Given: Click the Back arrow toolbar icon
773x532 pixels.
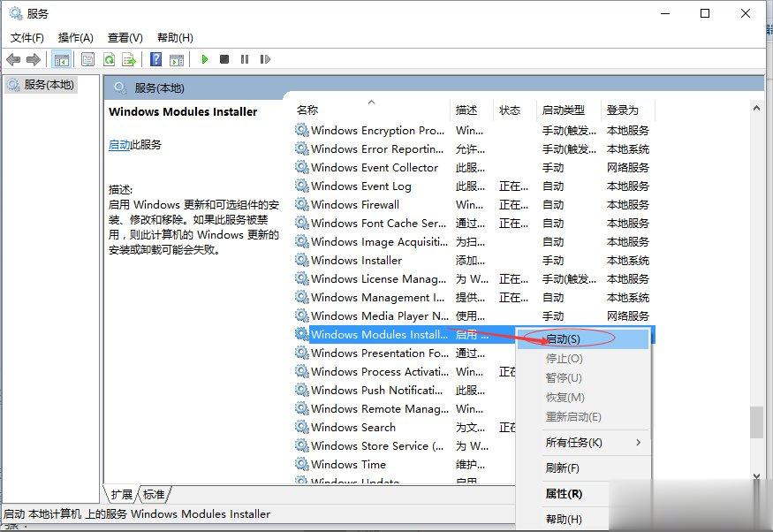Looking at the screenshot, I should [13, 60].
